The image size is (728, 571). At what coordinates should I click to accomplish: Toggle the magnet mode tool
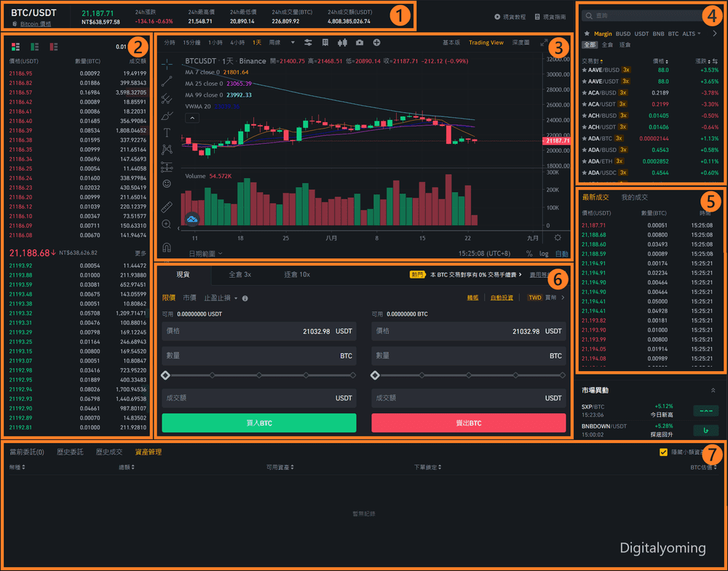pos(167,247)
